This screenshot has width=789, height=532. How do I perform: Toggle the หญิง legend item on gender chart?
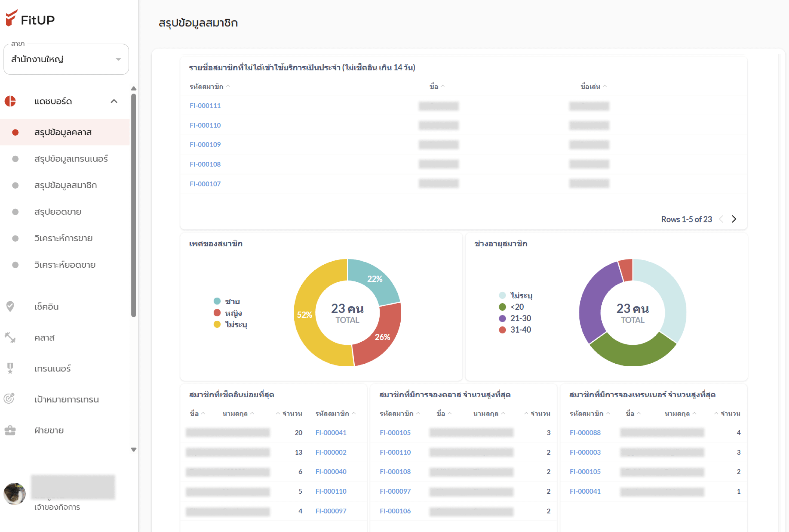tap(217, 313)
